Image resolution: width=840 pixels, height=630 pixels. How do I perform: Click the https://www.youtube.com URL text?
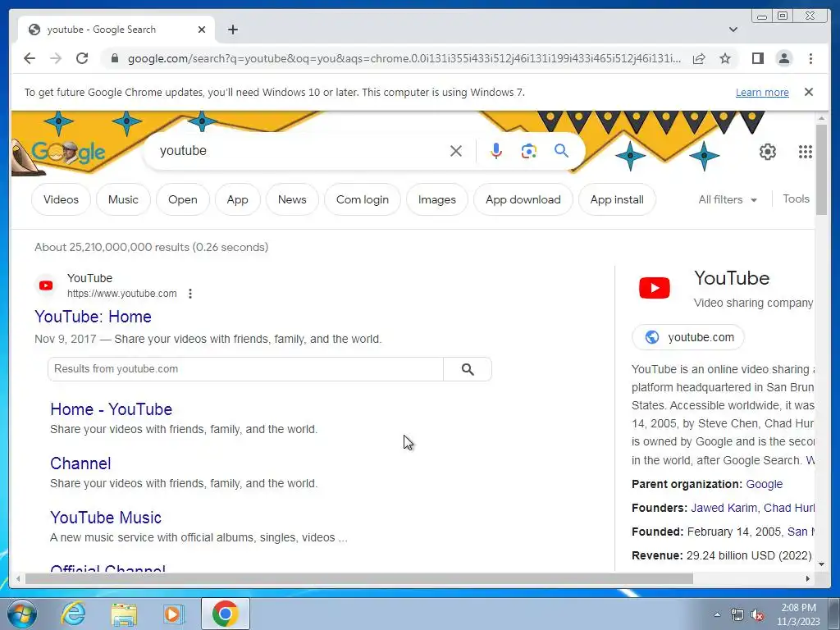click(x=121, y=294)
